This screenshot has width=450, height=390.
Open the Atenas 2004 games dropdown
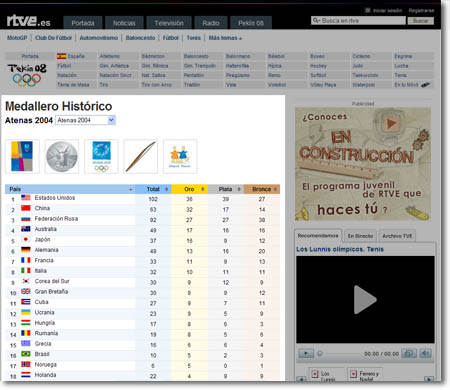85,120
